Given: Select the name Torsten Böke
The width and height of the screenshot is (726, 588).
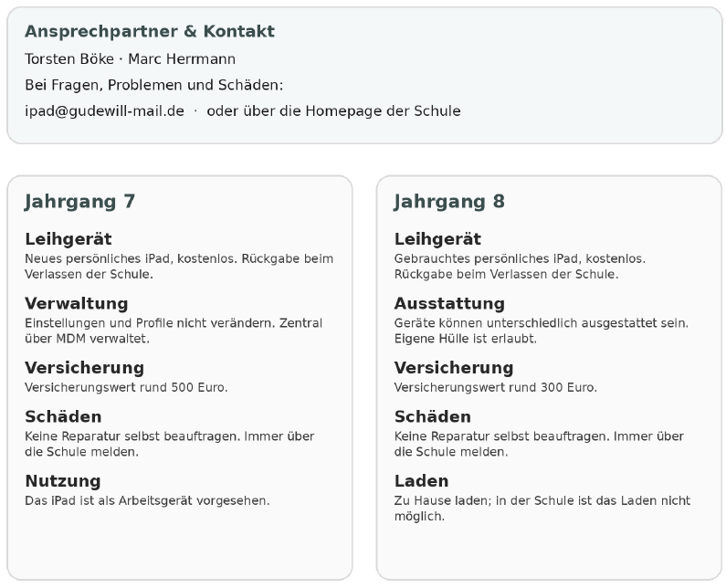Looking at the screenshot, I should coord(69,59).
